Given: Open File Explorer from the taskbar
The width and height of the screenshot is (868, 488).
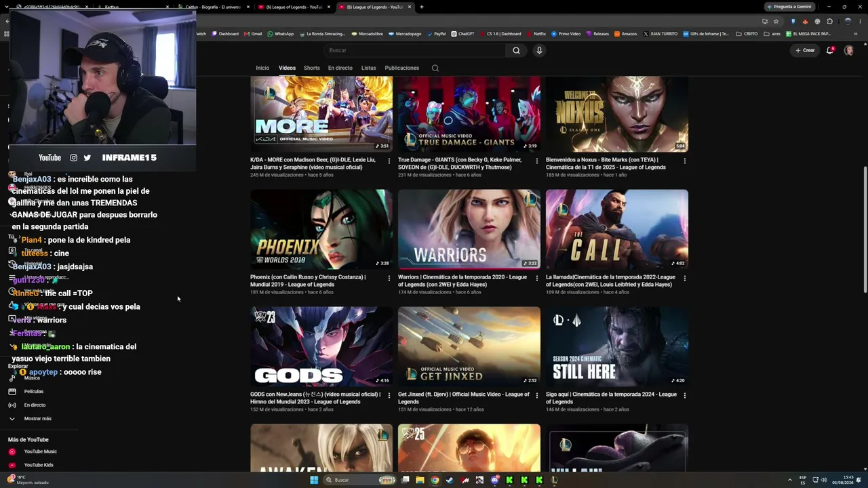Looking at the screenshot, I should pos(420,480).
